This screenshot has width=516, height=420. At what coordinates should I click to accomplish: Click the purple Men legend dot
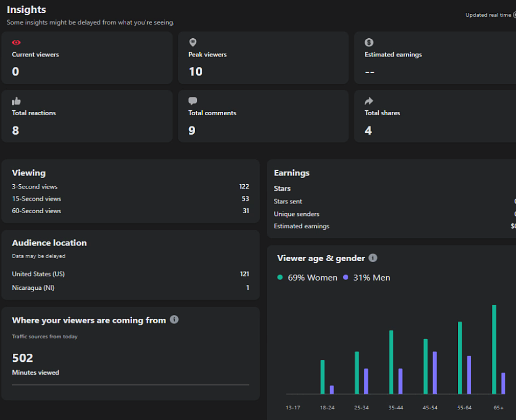point(346,277)
